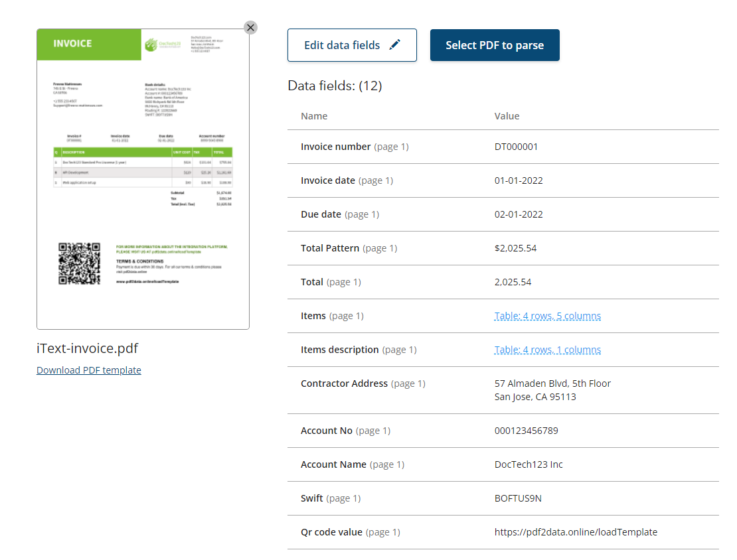Click the Name column header
Viewport: 737px width, 560px height.
coord(314,116)
